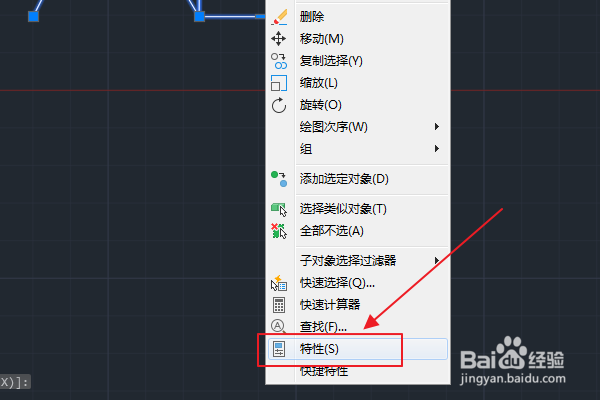Screen dimensions: 600x400
Task: Click the 查找 magnifier icon
Action: [279, 327]
